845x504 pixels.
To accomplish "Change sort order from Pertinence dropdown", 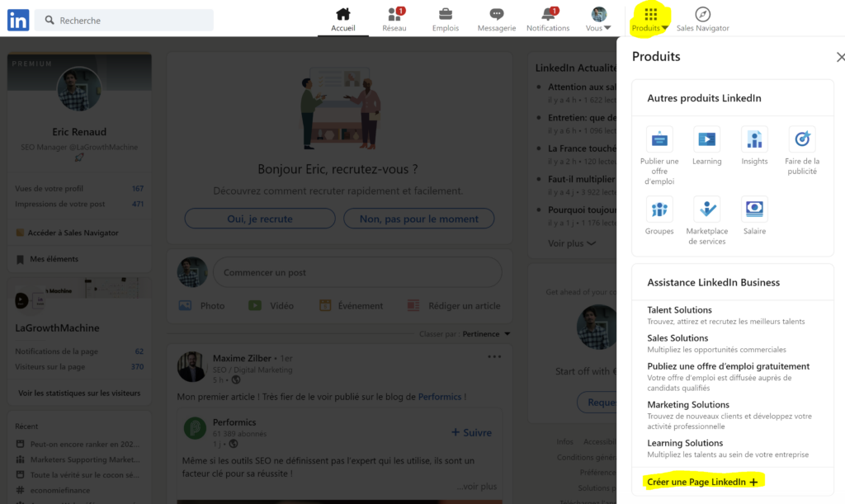I will (486, 334).
